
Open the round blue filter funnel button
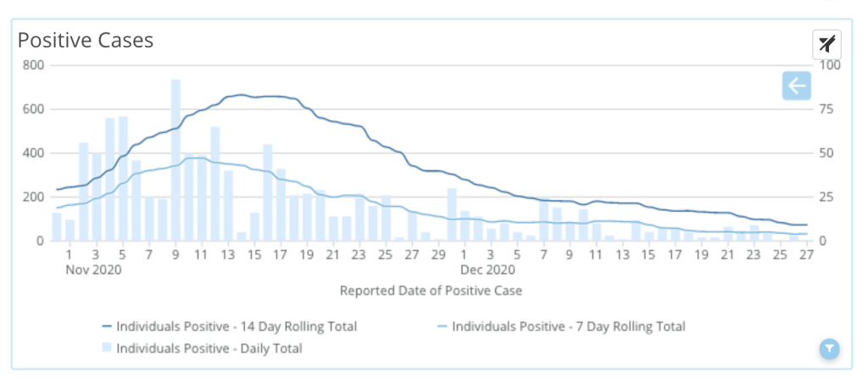tap(830, 348)
